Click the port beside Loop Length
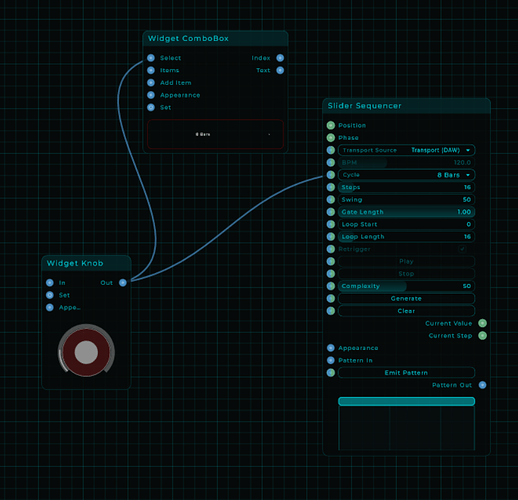 pyautogui.click(x=331, y=236)
